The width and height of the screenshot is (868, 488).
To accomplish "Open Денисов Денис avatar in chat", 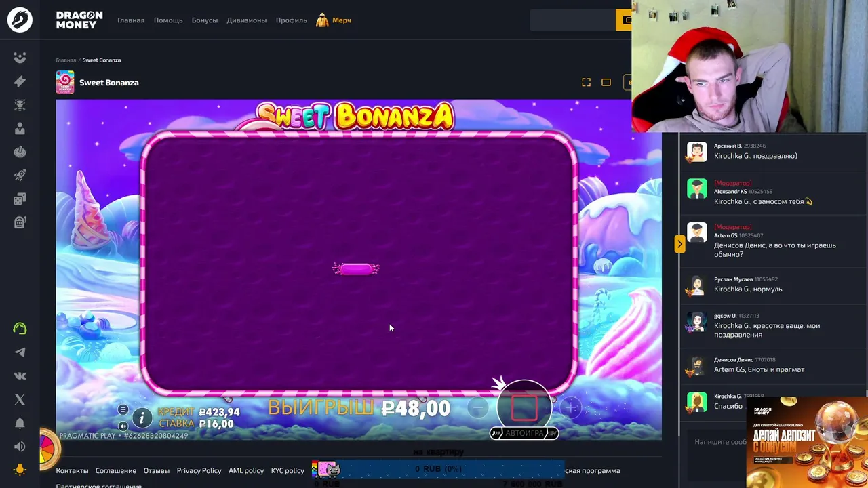I will click(697, 366).
